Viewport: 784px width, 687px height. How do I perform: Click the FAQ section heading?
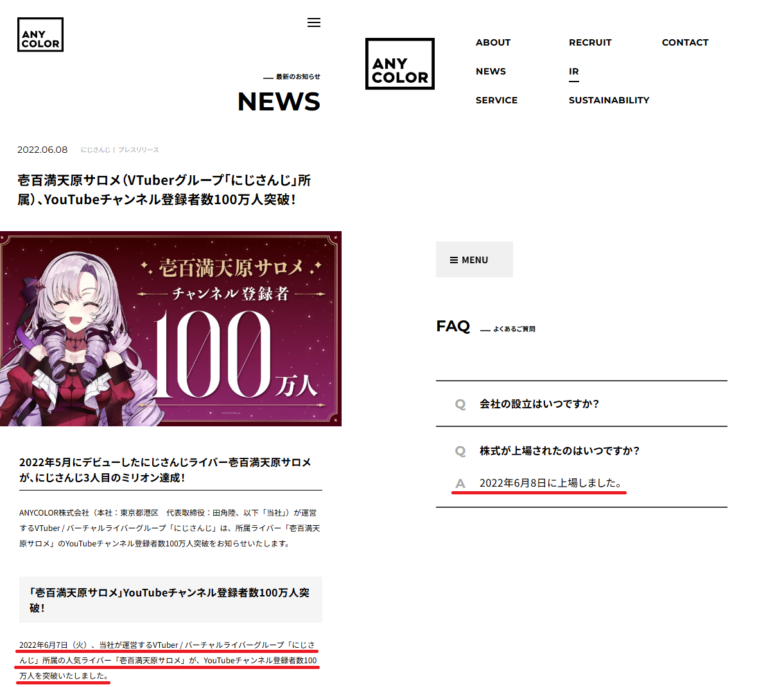[x=453, y=326]
